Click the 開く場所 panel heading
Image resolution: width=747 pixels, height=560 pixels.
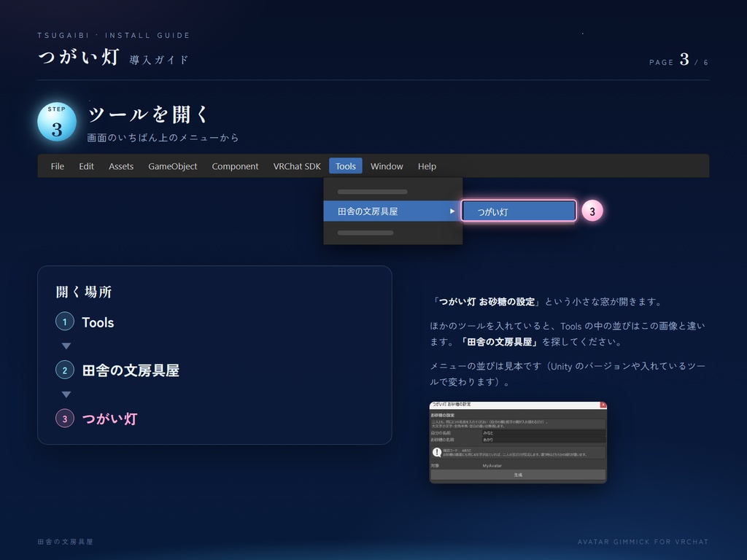coord(84,292)
